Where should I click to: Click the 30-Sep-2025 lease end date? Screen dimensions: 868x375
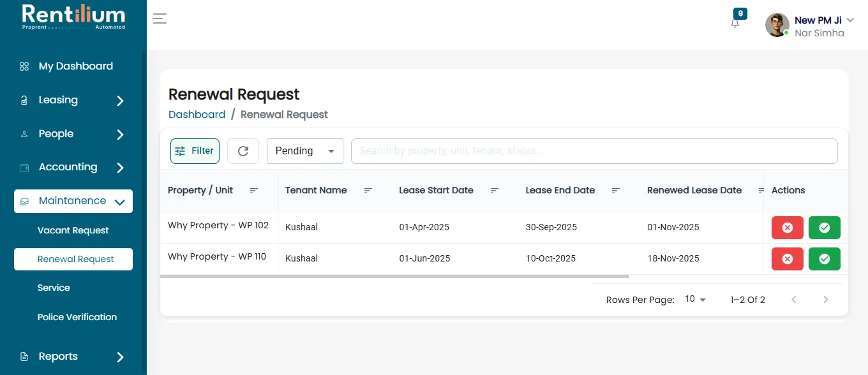551,228
